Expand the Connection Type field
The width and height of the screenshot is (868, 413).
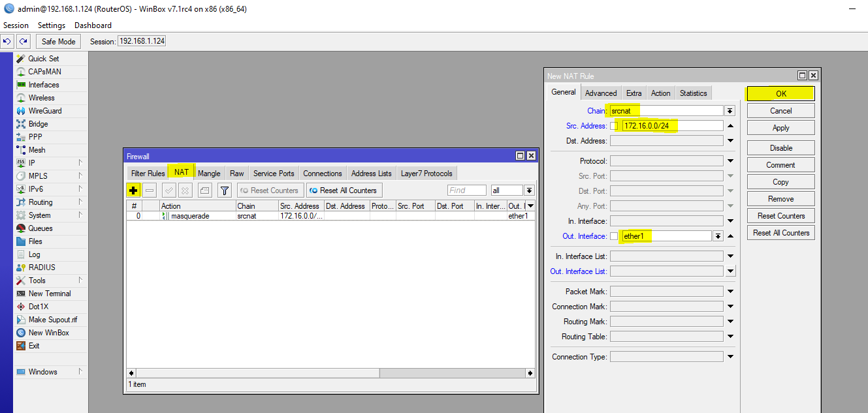coord(730,357)
